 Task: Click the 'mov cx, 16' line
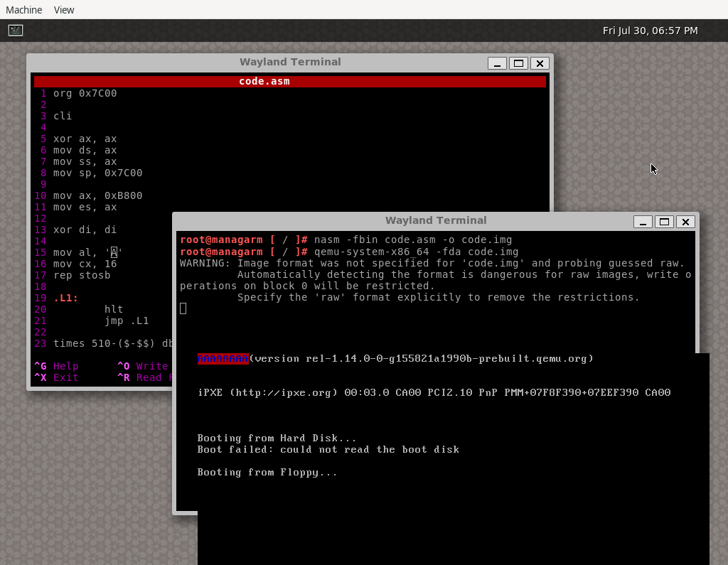(85, 264)
